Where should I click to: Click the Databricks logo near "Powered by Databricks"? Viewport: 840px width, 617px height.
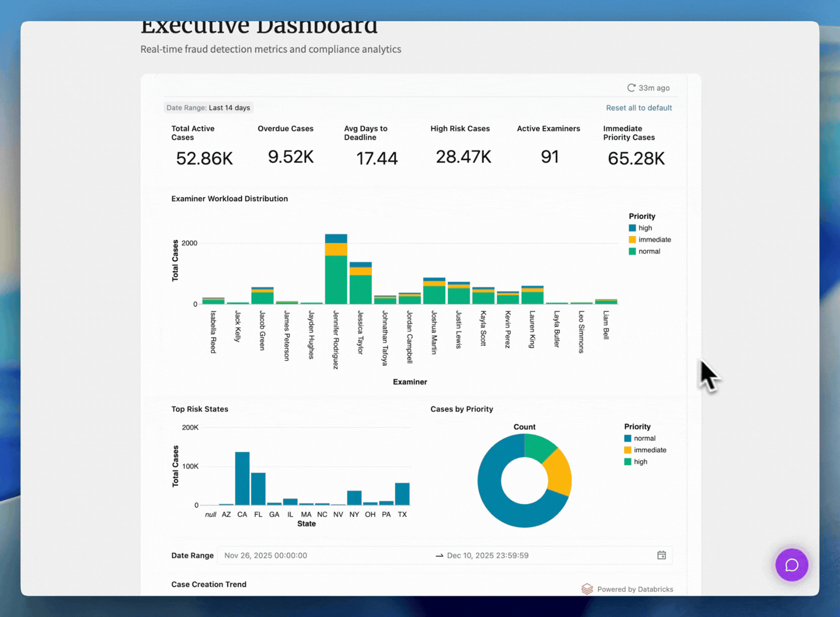(x=587, y=588)
